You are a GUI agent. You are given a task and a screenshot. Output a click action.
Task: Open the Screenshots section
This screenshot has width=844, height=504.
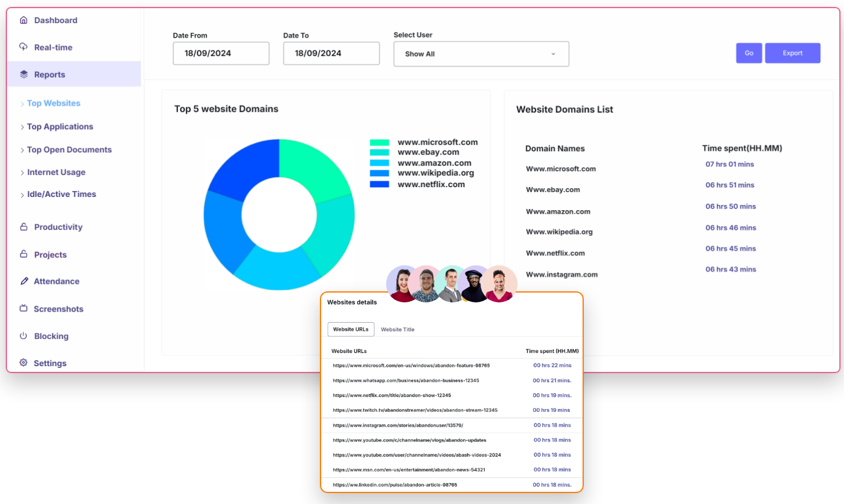coord(59,309)
